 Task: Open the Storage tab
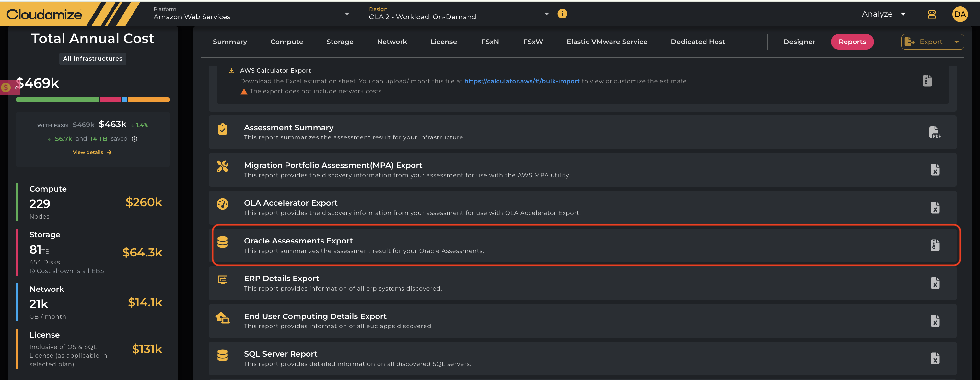point(340,42)
